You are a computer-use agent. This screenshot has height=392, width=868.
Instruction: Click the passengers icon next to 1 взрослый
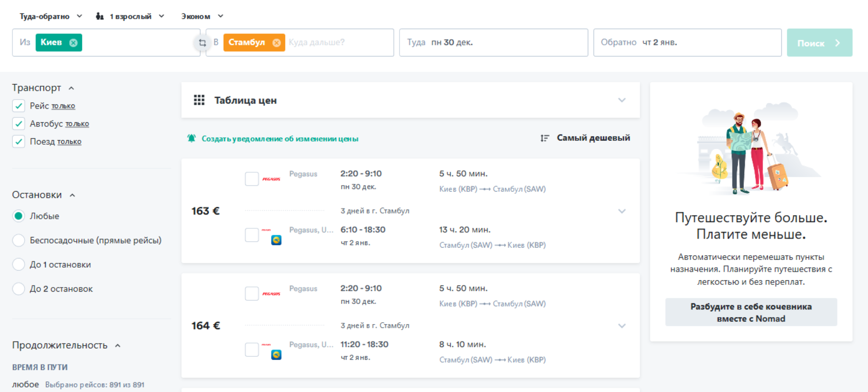(x=100, y=16)
